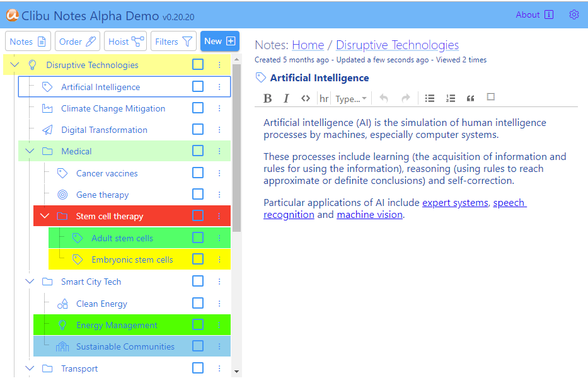588x388 pixels.
Task: Click the Clibu logo icon
Action: tap(13, 14)
